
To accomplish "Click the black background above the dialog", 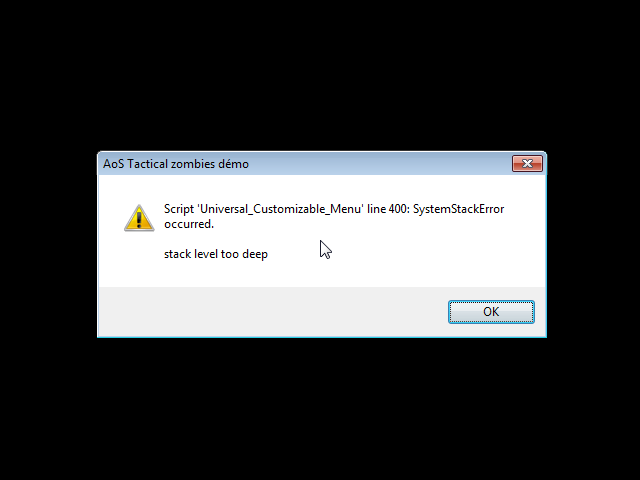I will click(320, 73).
